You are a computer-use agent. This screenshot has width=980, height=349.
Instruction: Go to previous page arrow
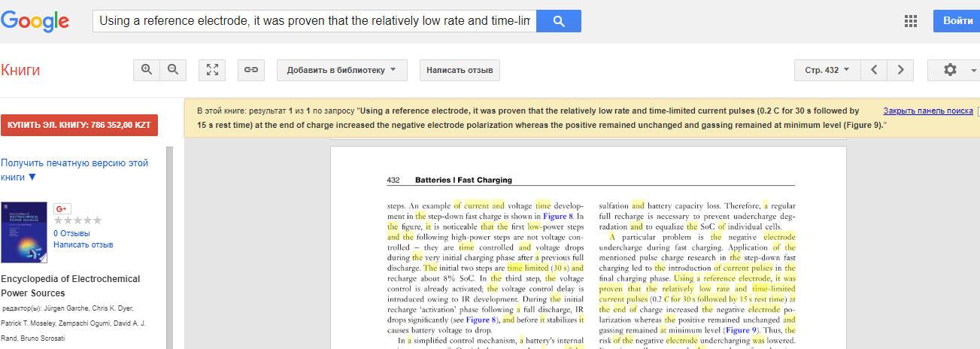coord(874,70)
